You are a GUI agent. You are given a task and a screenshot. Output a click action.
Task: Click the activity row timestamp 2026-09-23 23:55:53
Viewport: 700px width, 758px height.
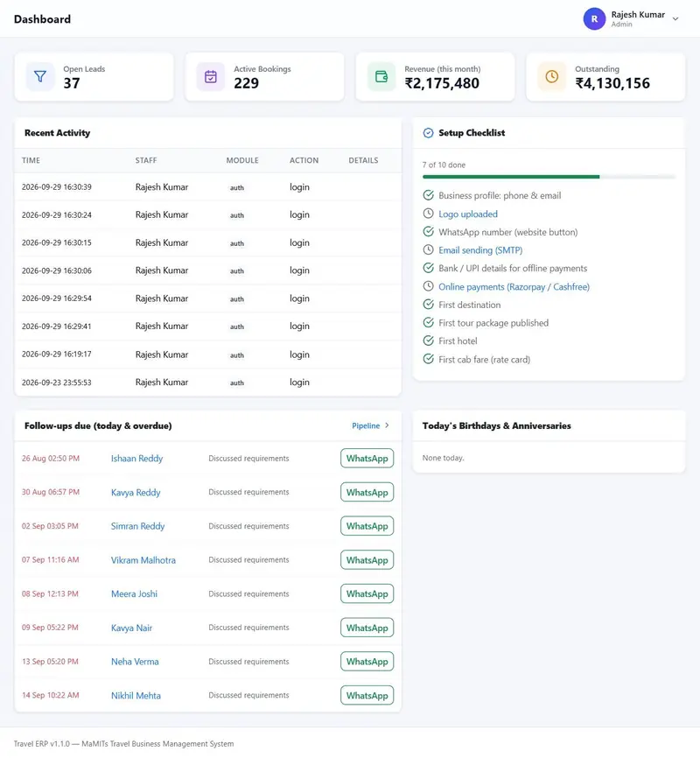57,383
